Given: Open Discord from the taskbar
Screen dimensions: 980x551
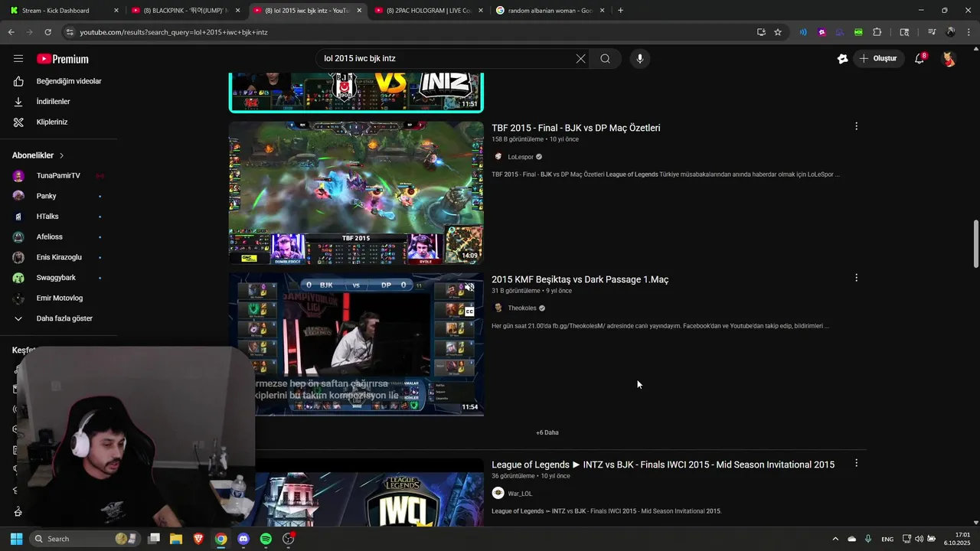Looking at the screenshot, I should pos(243,539).
